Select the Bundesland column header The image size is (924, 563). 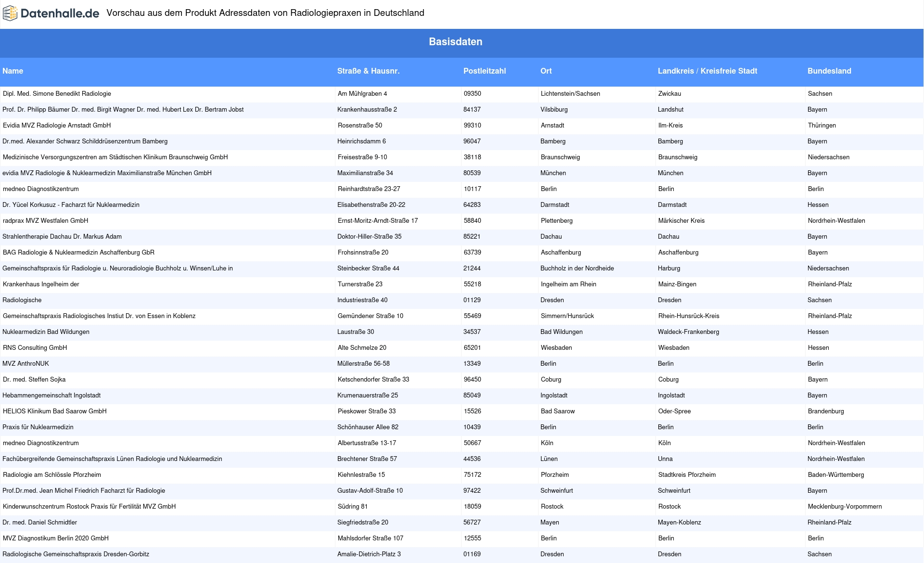coord(829,71)
